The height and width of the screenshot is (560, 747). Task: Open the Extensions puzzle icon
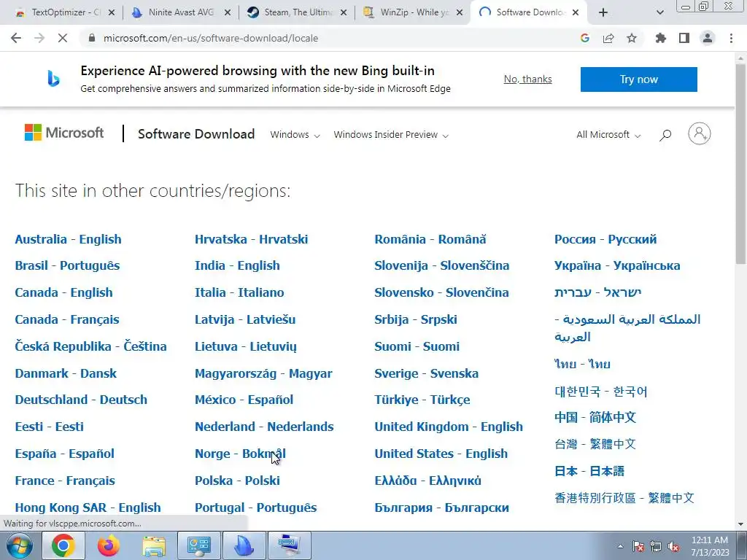[661, 38]
